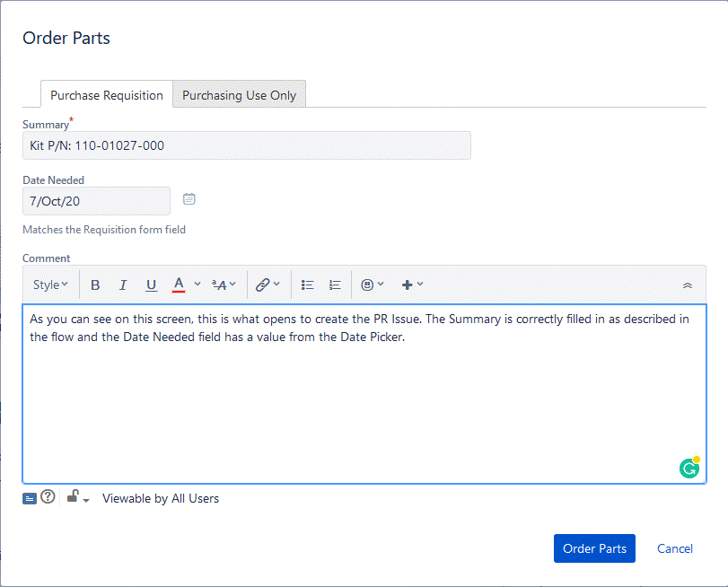The image size is (728, 587).
Task: Toggle italic formatting in comment toolbar
Action: click(x=123, y=285)
